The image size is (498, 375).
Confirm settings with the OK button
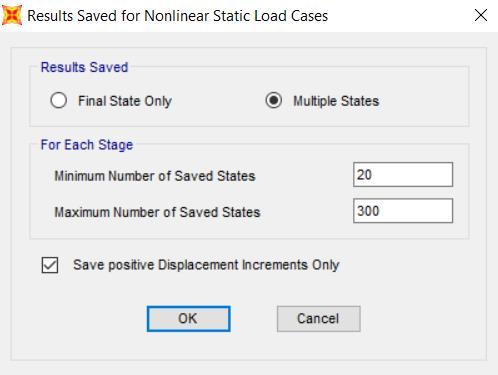pyautogui.click(x=189, y=319)
